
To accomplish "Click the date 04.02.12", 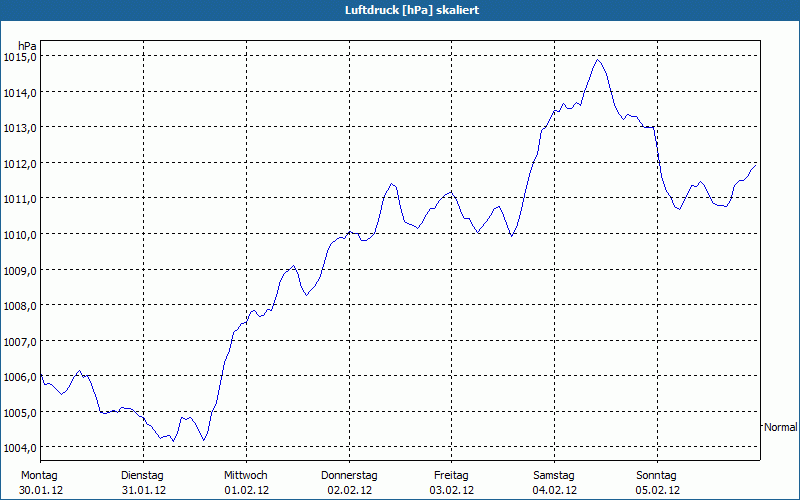I will pos(555,490).
